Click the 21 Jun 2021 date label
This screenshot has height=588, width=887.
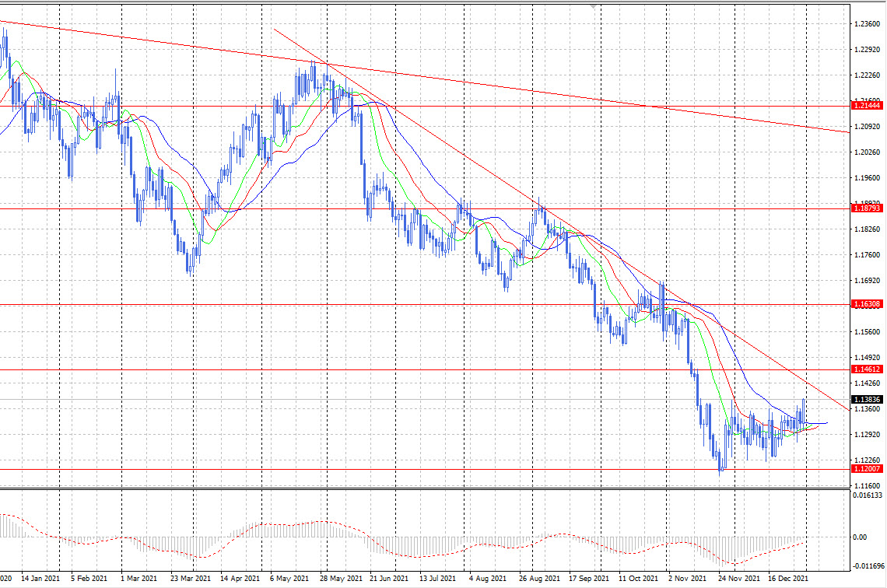(x=388, y=579)
